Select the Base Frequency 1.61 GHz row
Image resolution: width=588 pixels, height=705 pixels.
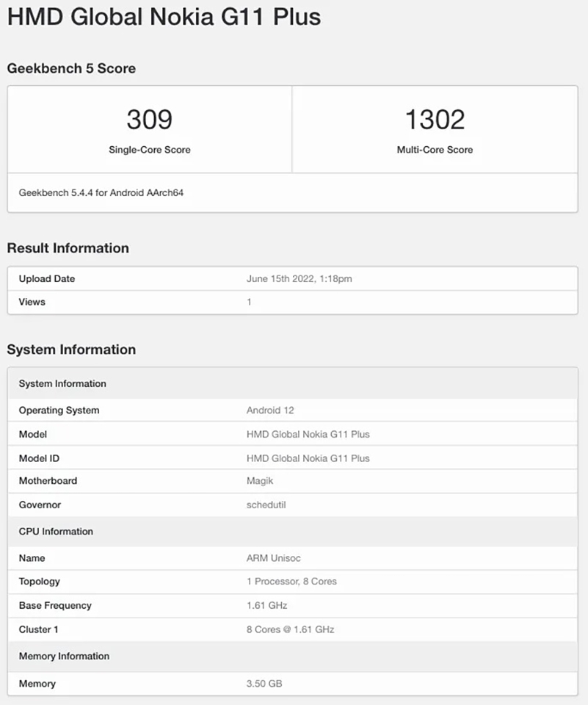pyautogui.click(x=294, y=605)
